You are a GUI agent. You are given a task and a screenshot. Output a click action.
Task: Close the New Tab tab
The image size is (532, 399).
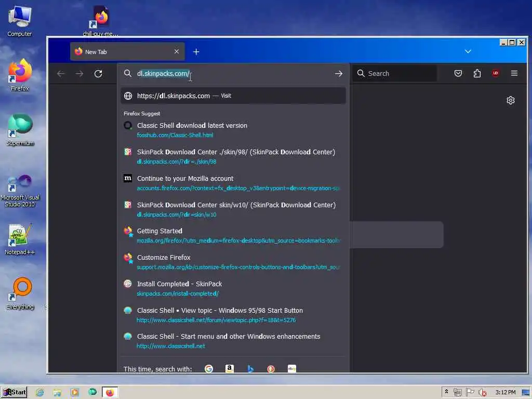coord(177,51)
